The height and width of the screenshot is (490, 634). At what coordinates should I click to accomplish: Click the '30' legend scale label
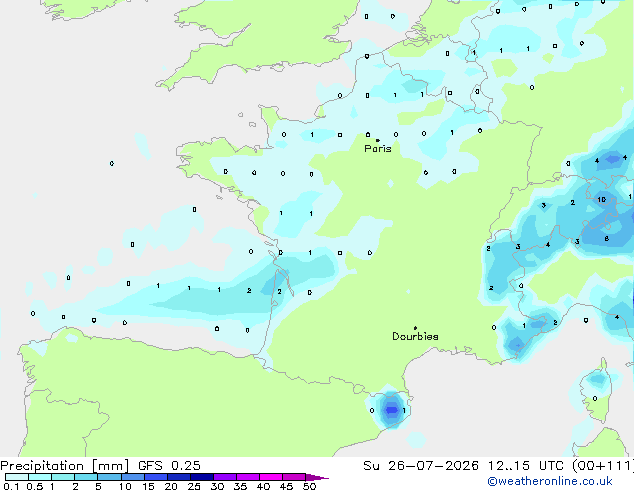pyautogui.click(x=217, y=486)
